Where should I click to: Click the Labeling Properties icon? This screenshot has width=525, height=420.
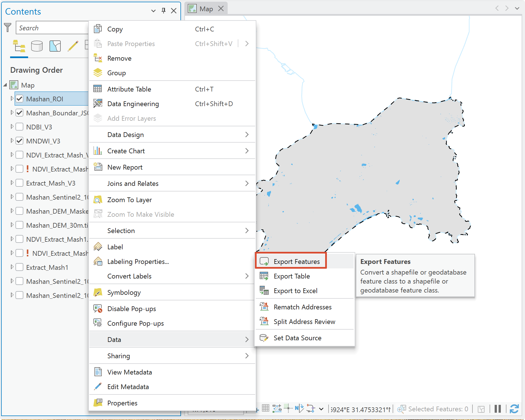tap(98, 261)
